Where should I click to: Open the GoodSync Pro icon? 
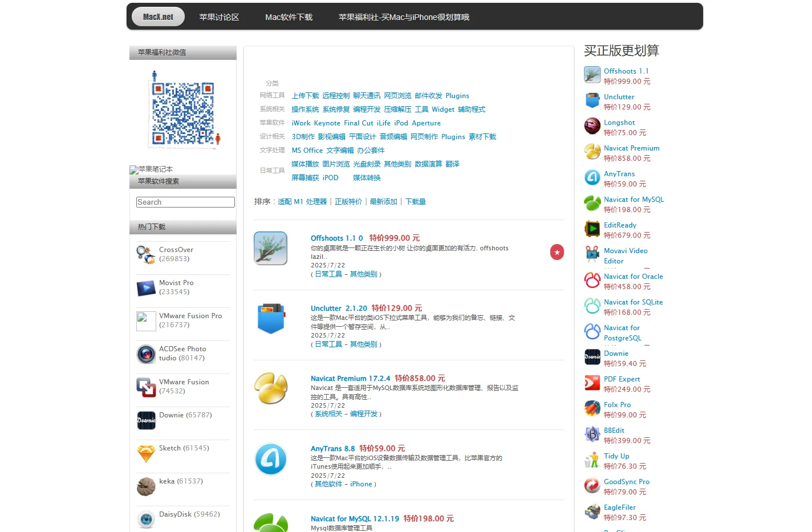coord(592,485)
